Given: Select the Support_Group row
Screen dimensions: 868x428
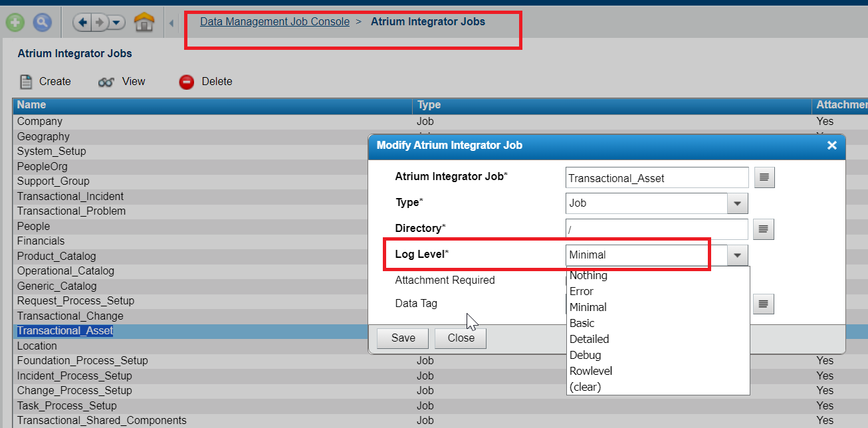Looking at the screenshot, I should tap(191, 181).
